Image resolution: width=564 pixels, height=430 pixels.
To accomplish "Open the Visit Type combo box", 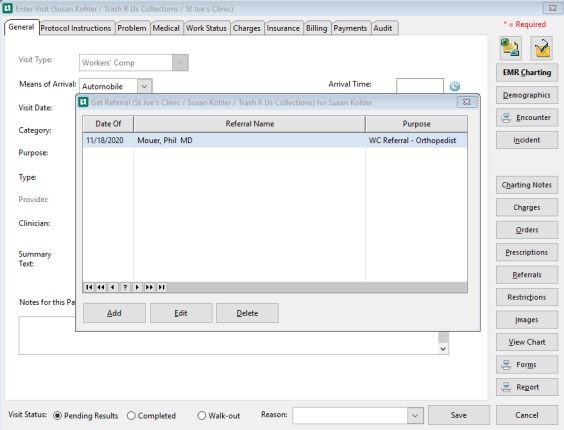I will pyautogui.click(x=180, y=63).
